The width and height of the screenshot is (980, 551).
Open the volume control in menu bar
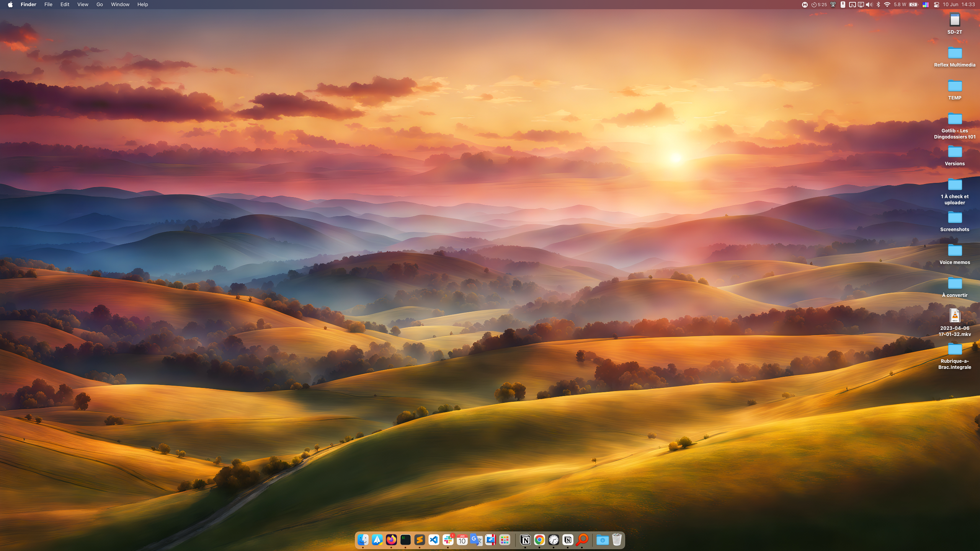click(869, 5)
